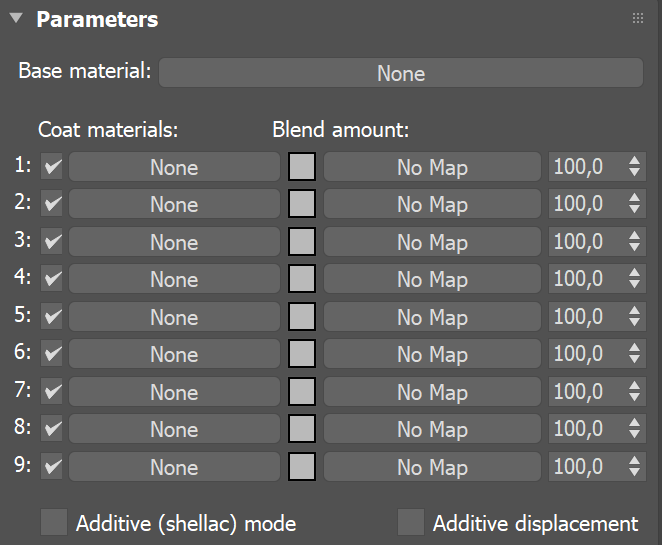Uncheck the coat material 5 checkbox

pos(53,317)
